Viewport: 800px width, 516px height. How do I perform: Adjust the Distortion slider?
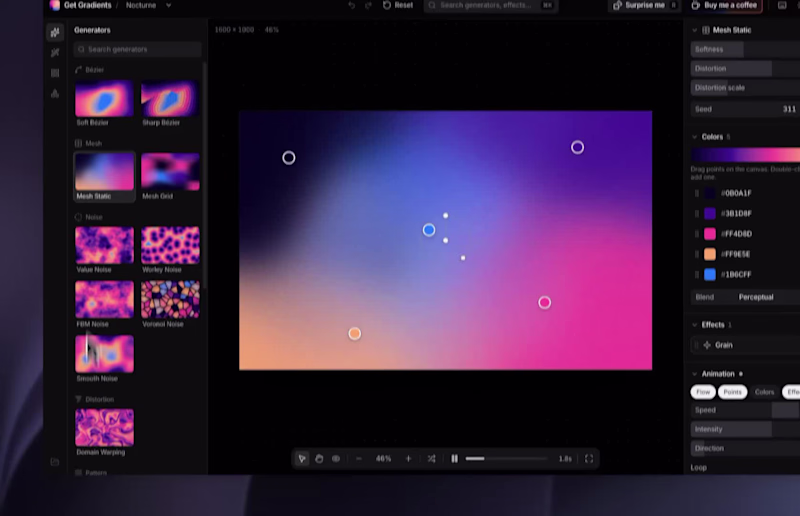tap(745, 68)
